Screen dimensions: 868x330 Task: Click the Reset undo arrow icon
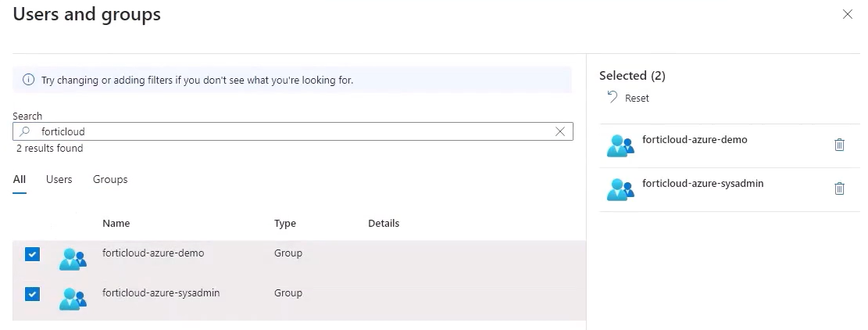pos(613,97)
